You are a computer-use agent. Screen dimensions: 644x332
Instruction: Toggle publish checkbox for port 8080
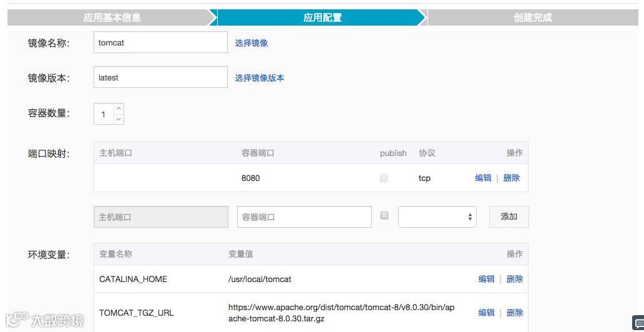point(384,178)
